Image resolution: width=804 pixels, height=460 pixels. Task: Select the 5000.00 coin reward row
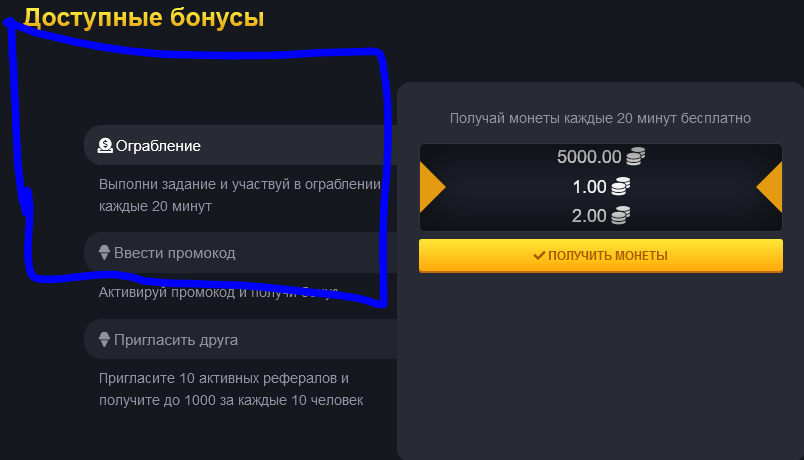(x=589, y=157)
